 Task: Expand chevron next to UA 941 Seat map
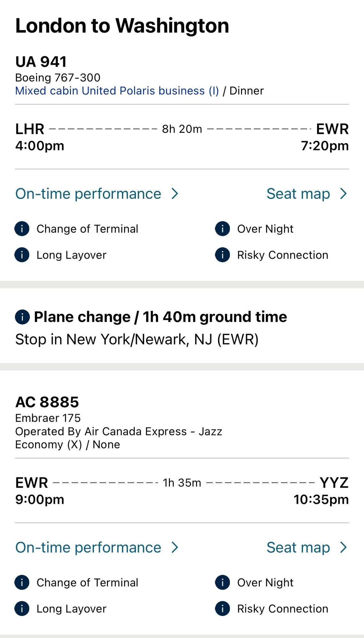(x=343, y=194)
